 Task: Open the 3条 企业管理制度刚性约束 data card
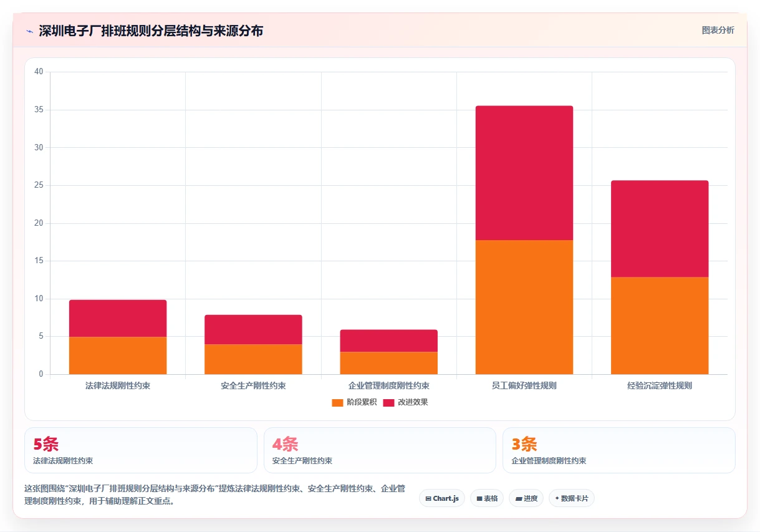[619, 450]
